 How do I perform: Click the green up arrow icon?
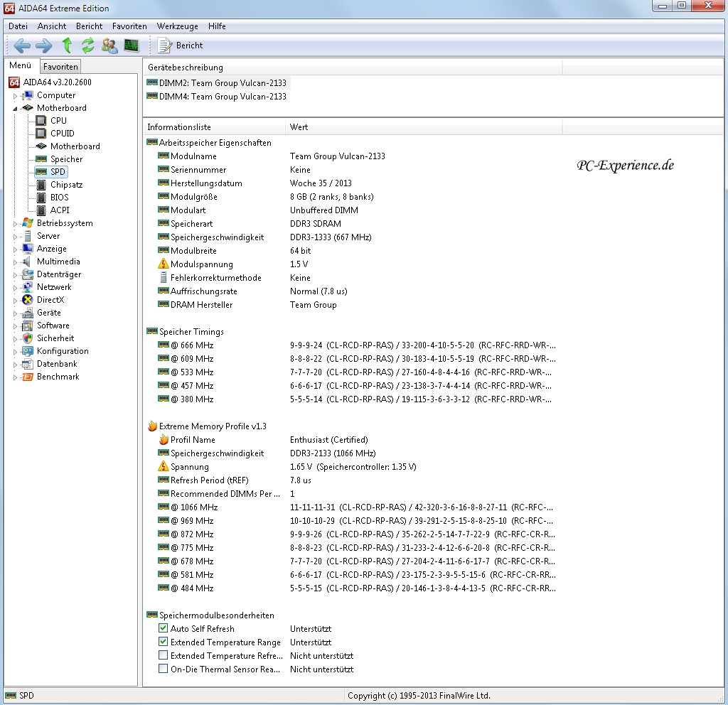(67, 46)
